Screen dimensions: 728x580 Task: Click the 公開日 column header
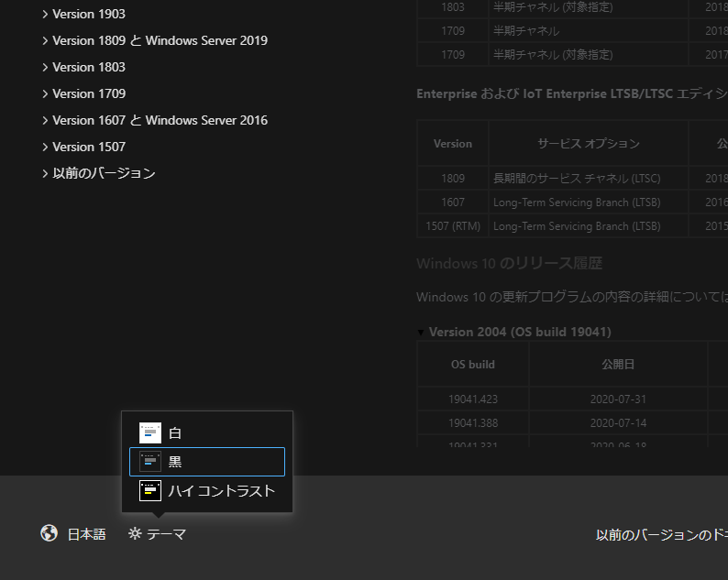click(618, 365)
